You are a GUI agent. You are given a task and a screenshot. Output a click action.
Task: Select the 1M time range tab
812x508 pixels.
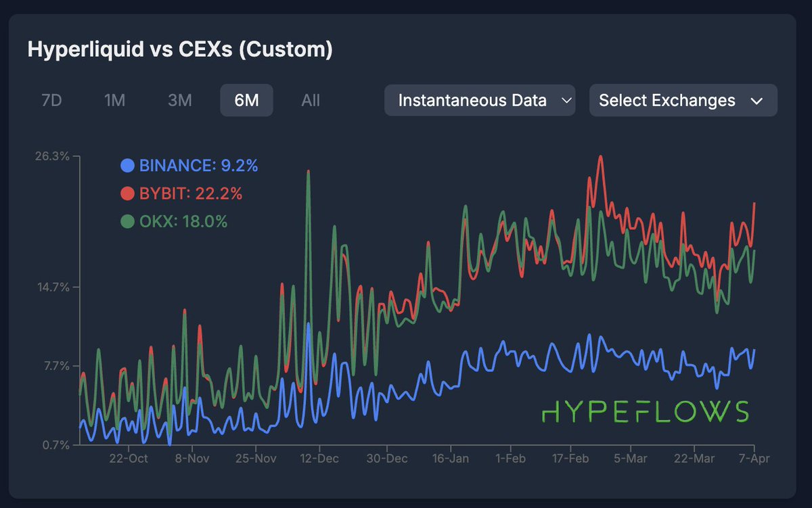[115, 101]
